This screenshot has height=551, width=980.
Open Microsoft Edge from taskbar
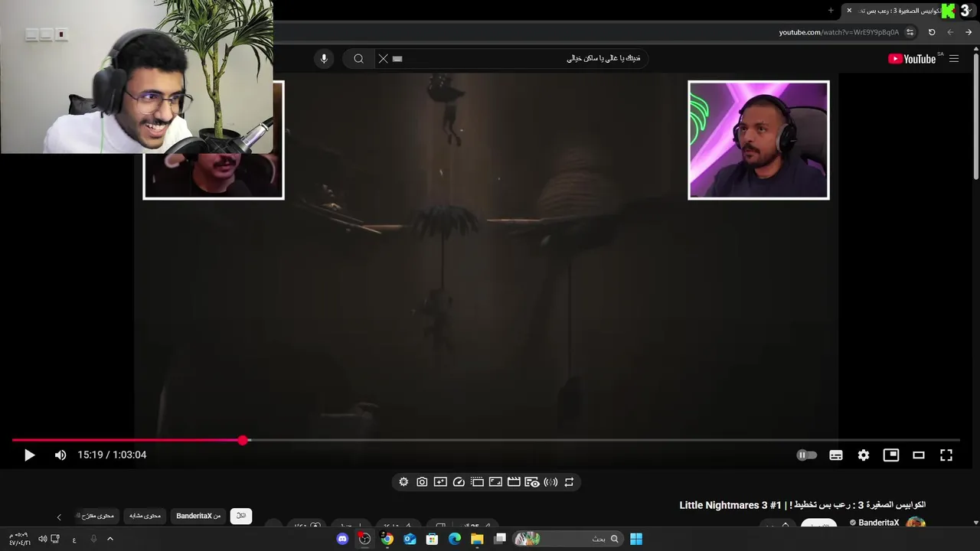455,539
